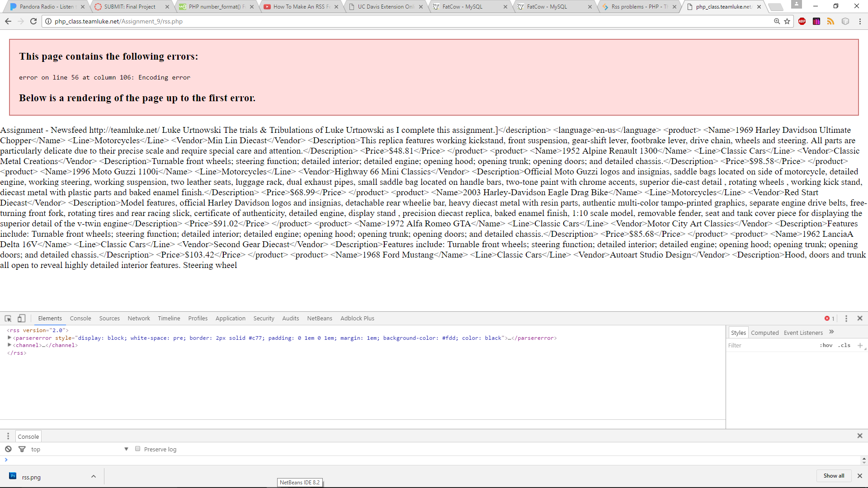Click the RSS feed extension icon
Screen dimensions: 868x488
830,21
